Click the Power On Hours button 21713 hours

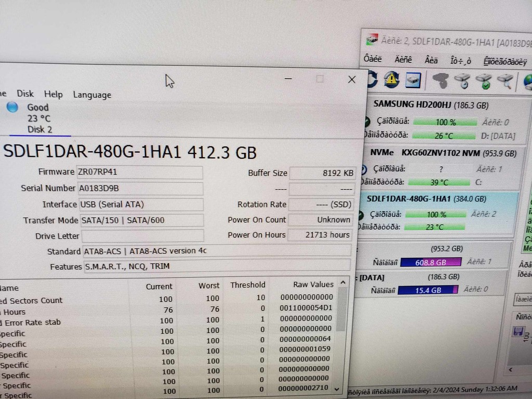[320, 235]
